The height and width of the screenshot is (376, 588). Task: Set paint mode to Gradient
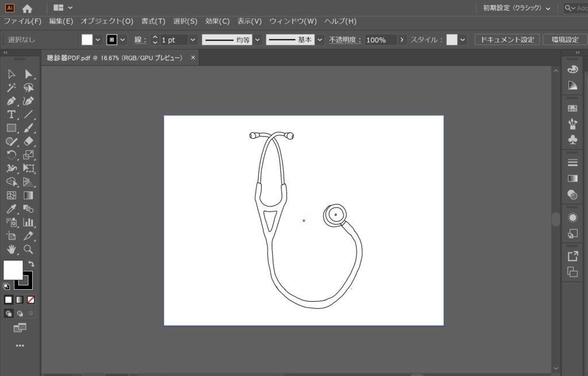pyautogui.click(x=20, y=300)
